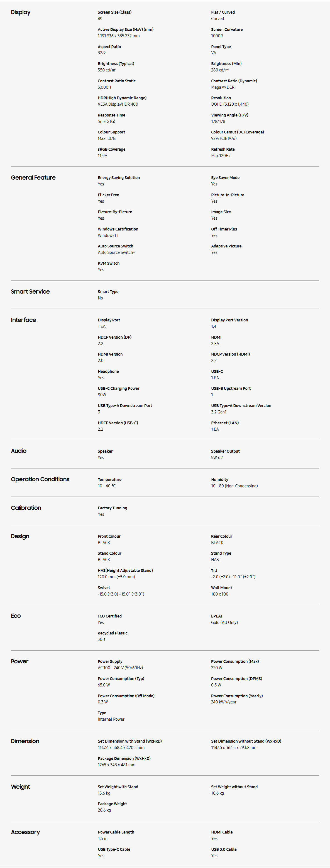Click the USB-C Charging Power label

[x=118, y=388]
